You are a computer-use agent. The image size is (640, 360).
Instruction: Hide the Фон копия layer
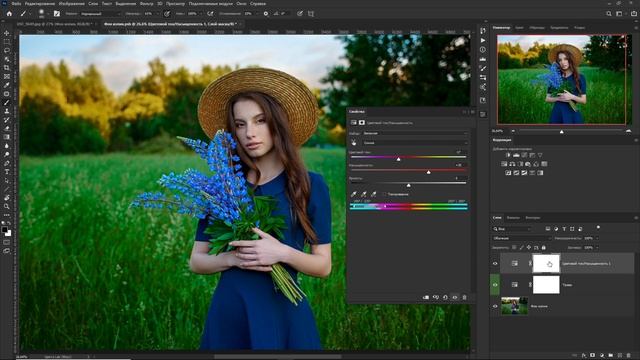click(495, 306)
